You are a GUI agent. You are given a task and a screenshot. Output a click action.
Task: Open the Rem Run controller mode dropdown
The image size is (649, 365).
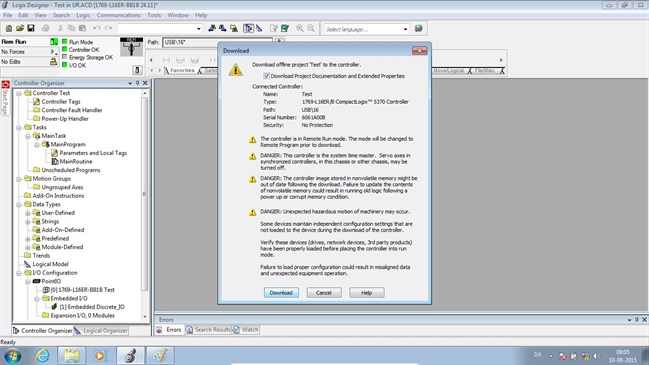pyautogui.click(x=54, y=42)
